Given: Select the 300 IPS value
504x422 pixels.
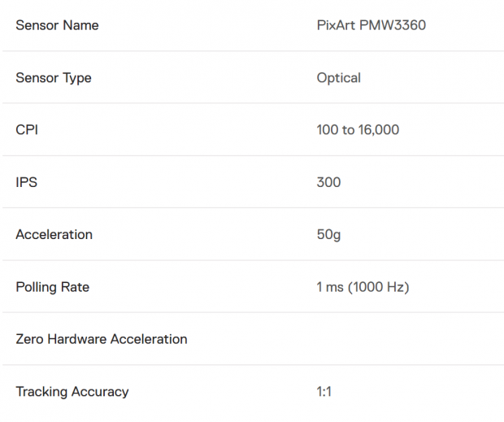Looking at the screenshot, I should coord(328,182).
